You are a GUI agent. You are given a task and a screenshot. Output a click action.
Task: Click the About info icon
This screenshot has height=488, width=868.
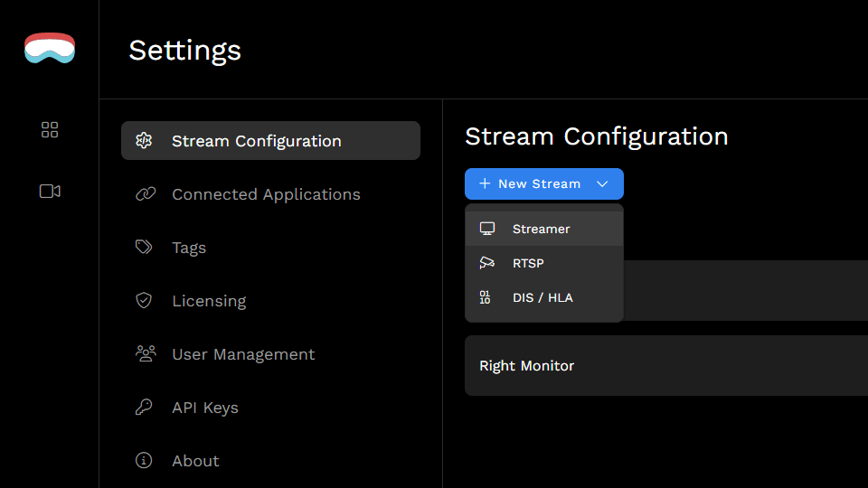point(144,460)
